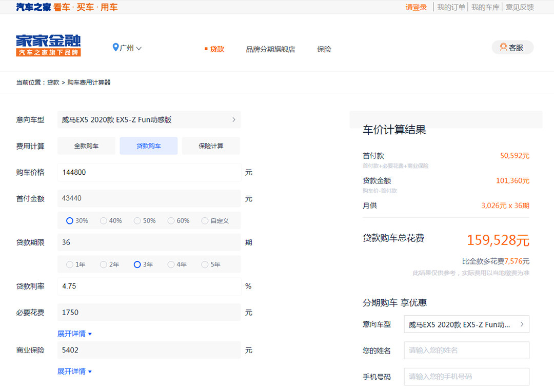554x392 pixels.
Task: Open 客服 customer service button
Action: pyautogui.click(x=512, y=48)
